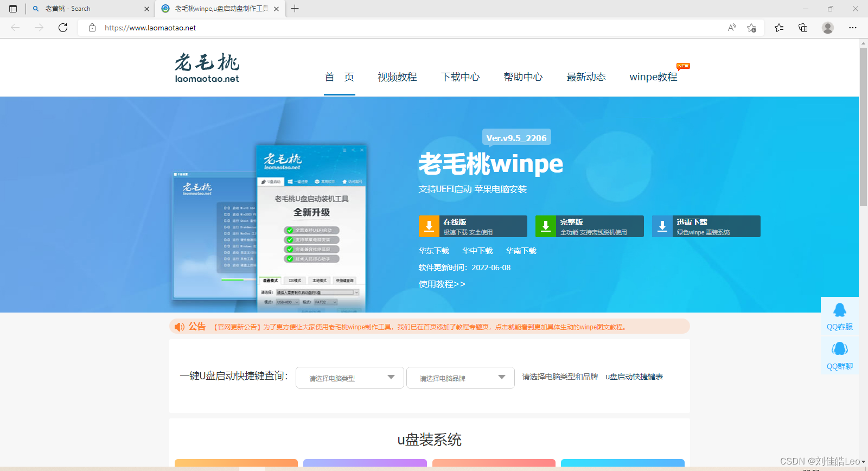Close the 老黃桃 Search tab
This screenshot has height=471, width=868.
tap(146, 9)
